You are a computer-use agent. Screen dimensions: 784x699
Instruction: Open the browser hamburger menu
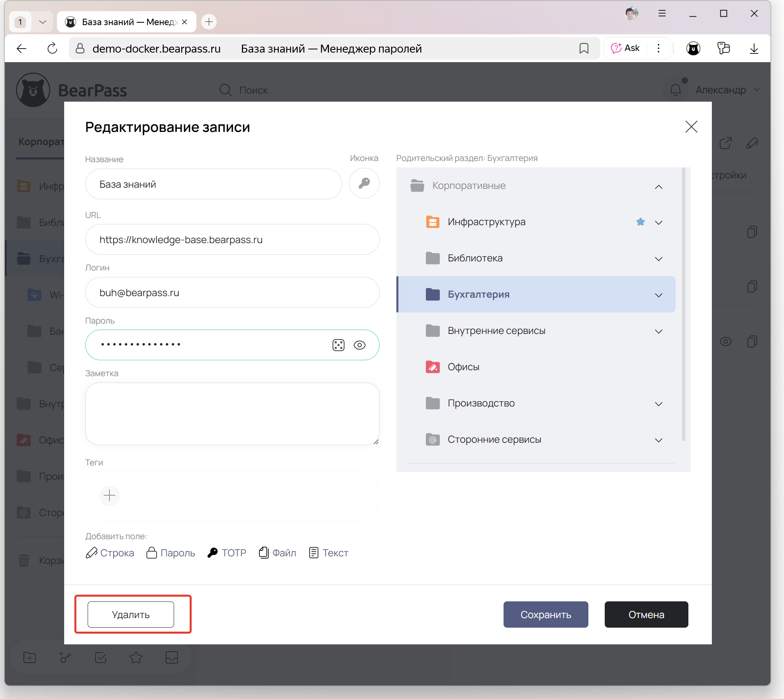661,13
